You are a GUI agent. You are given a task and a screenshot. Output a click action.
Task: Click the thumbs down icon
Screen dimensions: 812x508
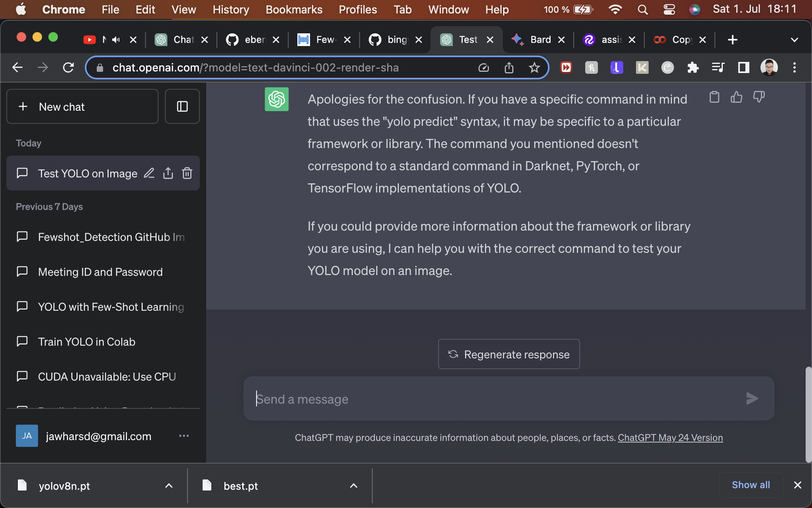click(758, 97)
